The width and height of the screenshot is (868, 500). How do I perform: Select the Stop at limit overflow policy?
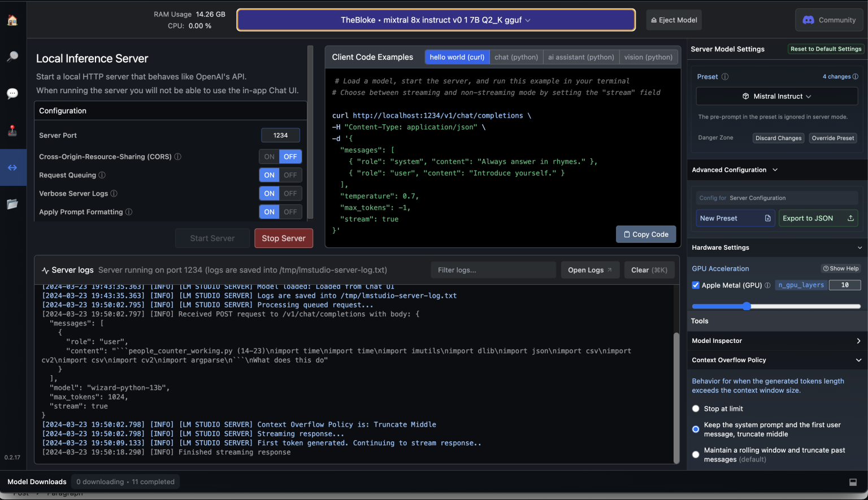696,408
